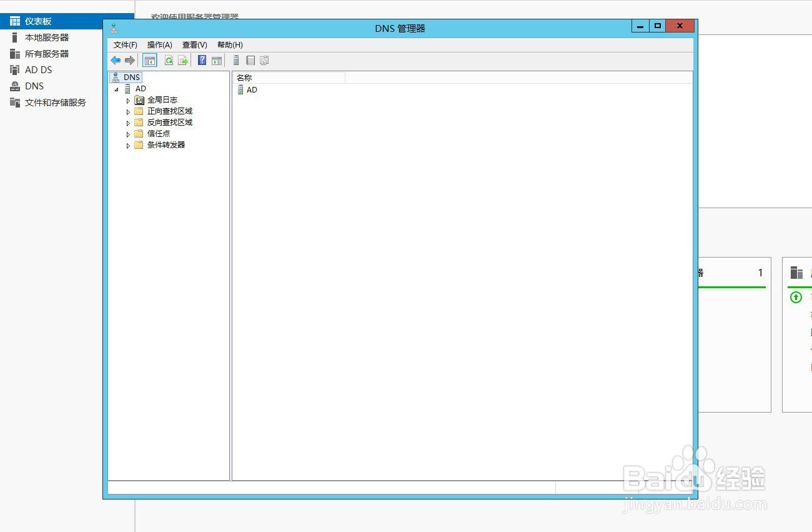Maximize the DNS 管理器 window

pyautogui.click(x=657, y=26)
